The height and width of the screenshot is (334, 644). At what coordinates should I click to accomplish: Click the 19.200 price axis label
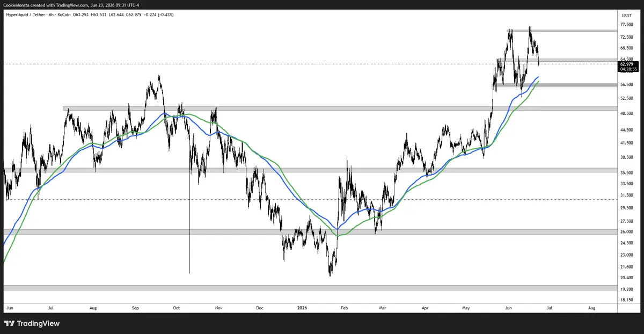pos(626,289)
